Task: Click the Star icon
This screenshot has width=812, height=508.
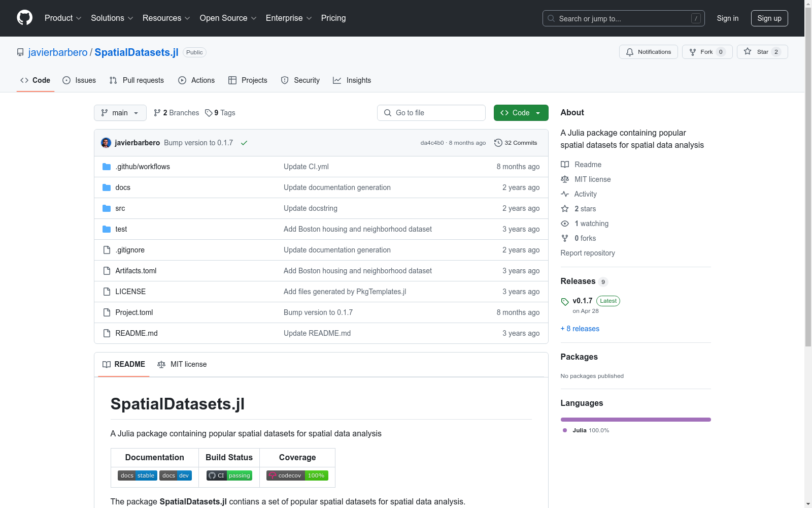Action: coord(748,51)
